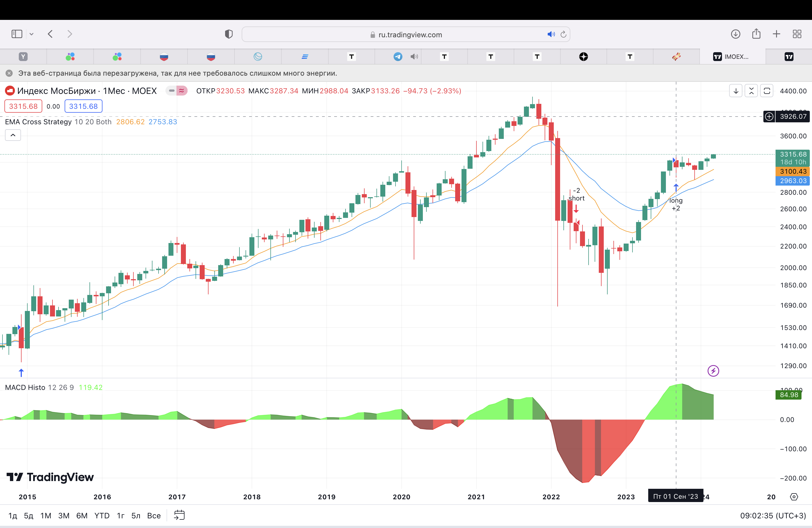Switch to the IMOEX browser tab
The image size is (812, 528).
(731, 57)
